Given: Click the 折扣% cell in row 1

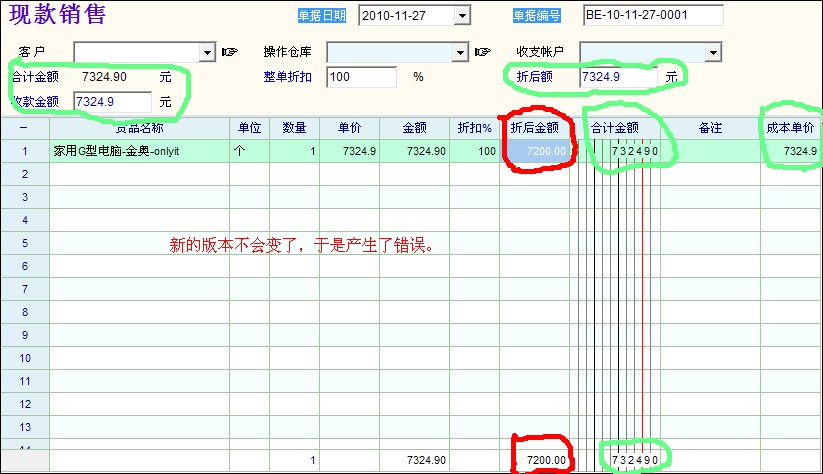Looking at the screenshot, I should [474, 151].
